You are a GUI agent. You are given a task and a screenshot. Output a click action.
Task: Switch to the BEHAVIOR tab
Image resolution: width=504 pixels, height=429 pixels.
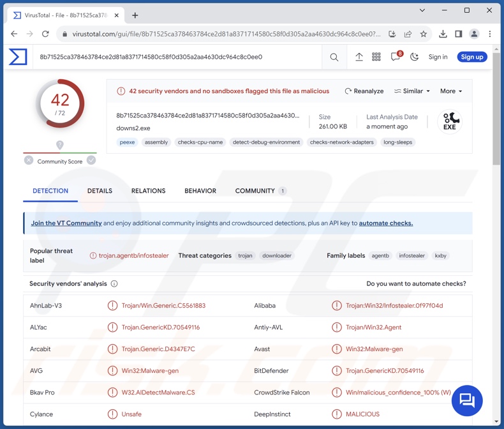pos(200,191)
